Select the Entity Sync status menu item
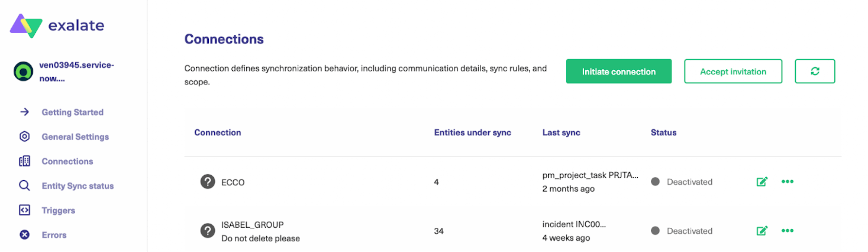 tap(78, 185)
